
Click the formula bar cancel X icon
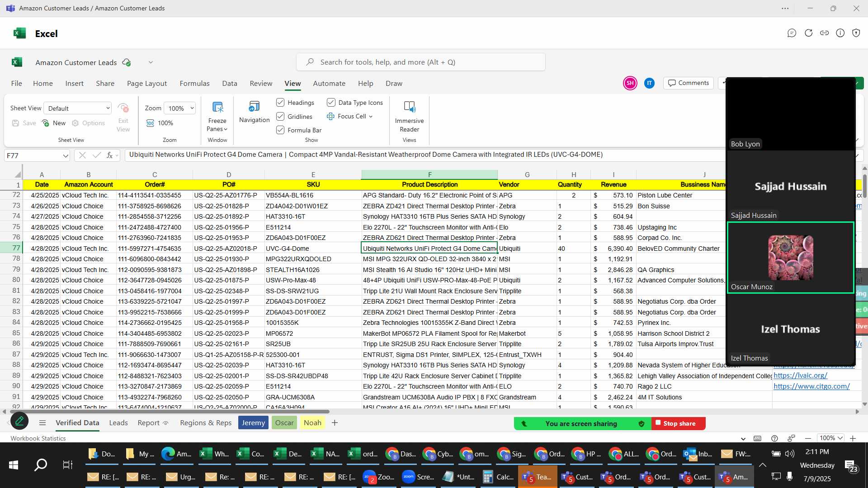pyautogui.click(x=82, y=155)
